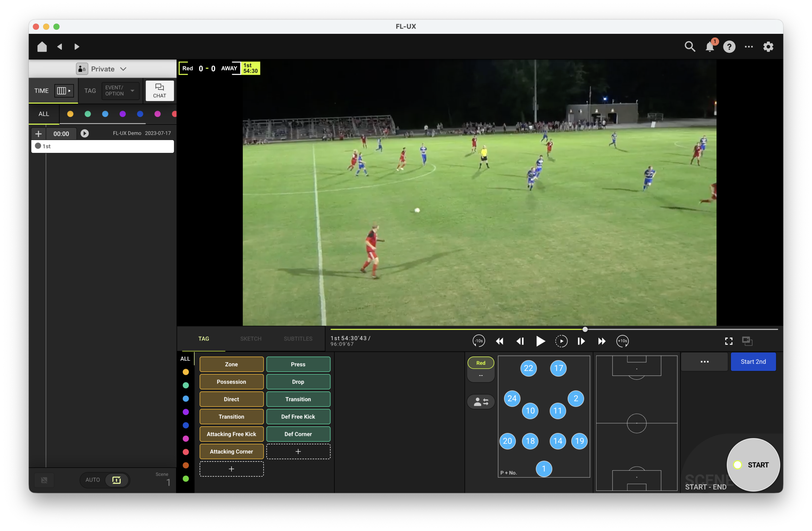Switch to the SUBTITLES tab
This screenshot has width=812, height=531.
point(298,339)
